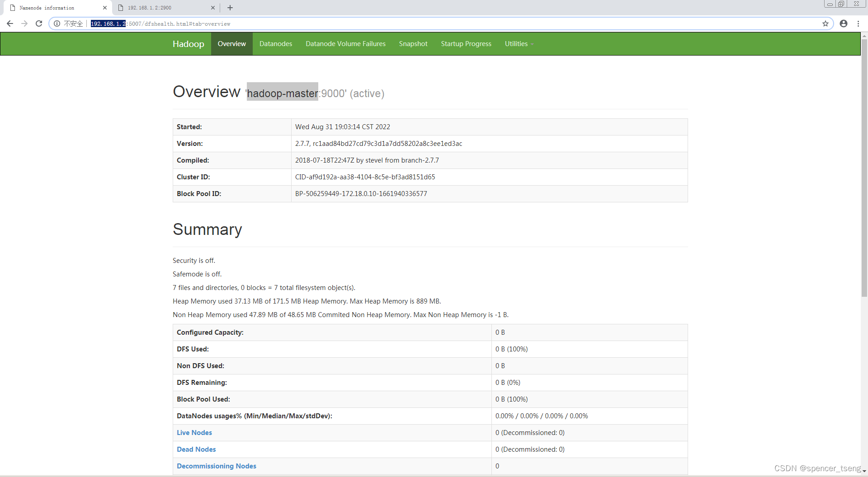This screenshot has height=477, width=868.
Task: Reload the Namenode information page
Action: point(39,23)
